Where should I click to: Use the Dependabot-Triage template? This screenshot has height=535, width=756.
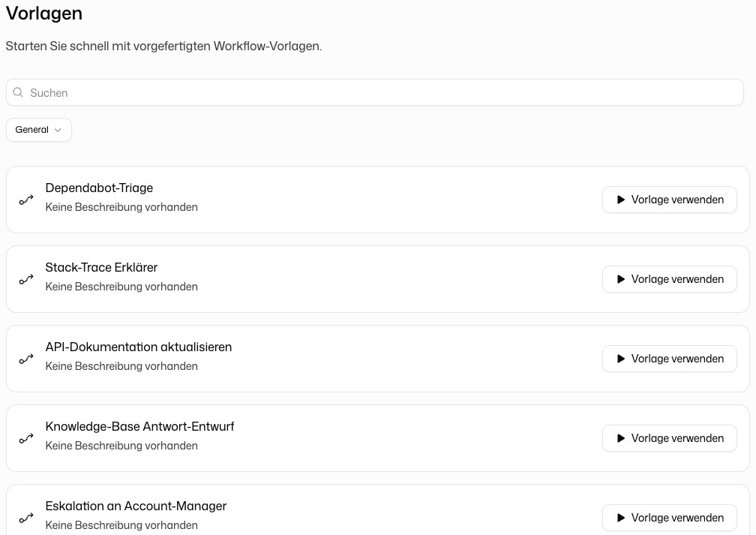669,200
